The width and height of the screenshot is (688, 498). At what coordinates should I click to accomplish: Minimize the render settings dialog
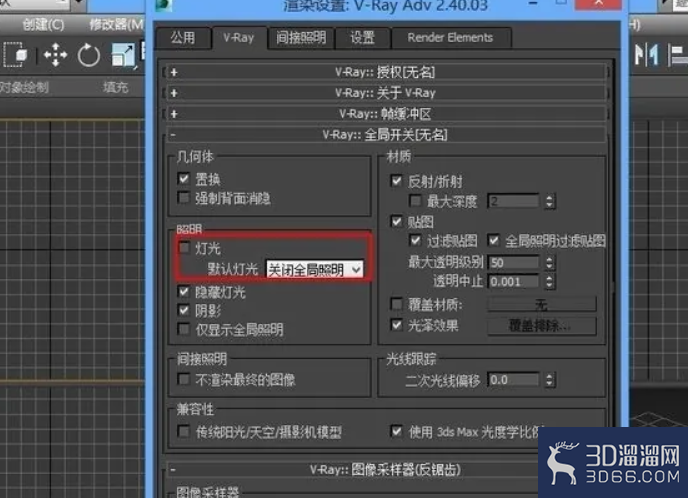[533, 4]
